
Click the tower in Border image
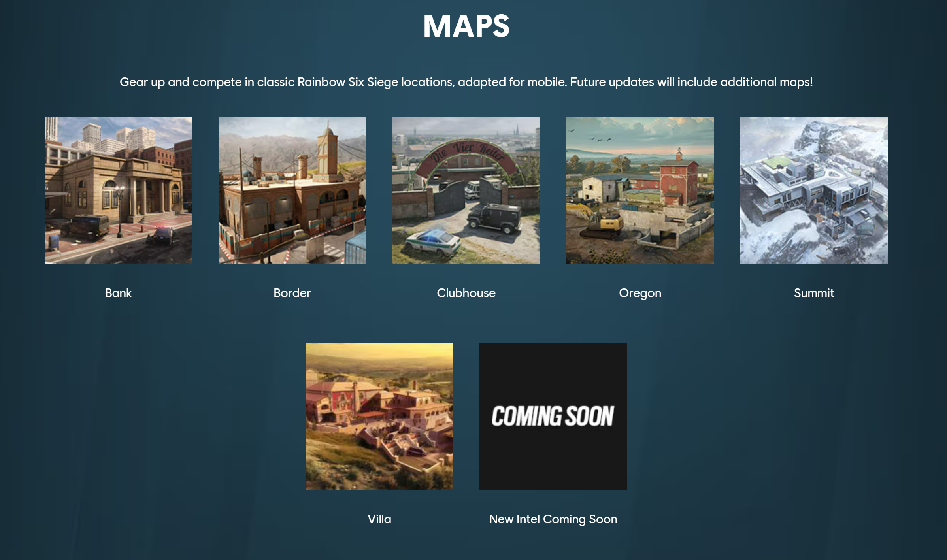click(327, 152)
